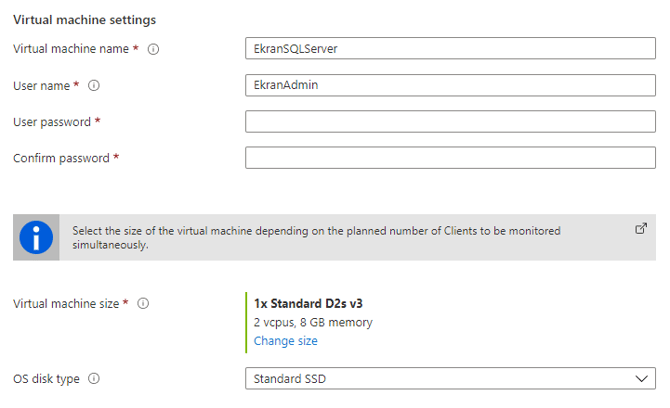670x408 pixels.
Task: Click the chevron arrow on Standard SSD
Action: [641, 379]
